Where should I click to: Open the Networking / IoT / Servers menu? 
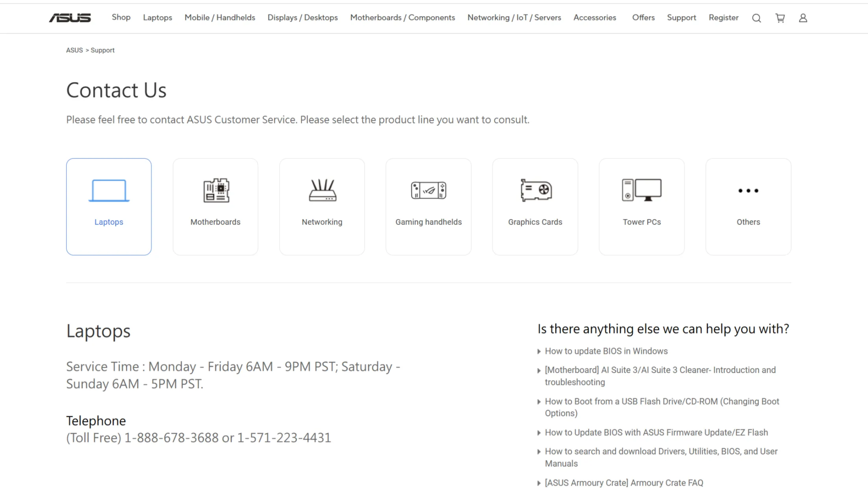[x=514, y=17]
